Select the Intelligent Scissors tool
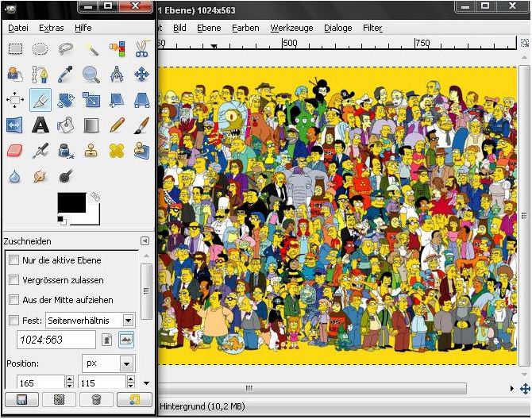 142,49
